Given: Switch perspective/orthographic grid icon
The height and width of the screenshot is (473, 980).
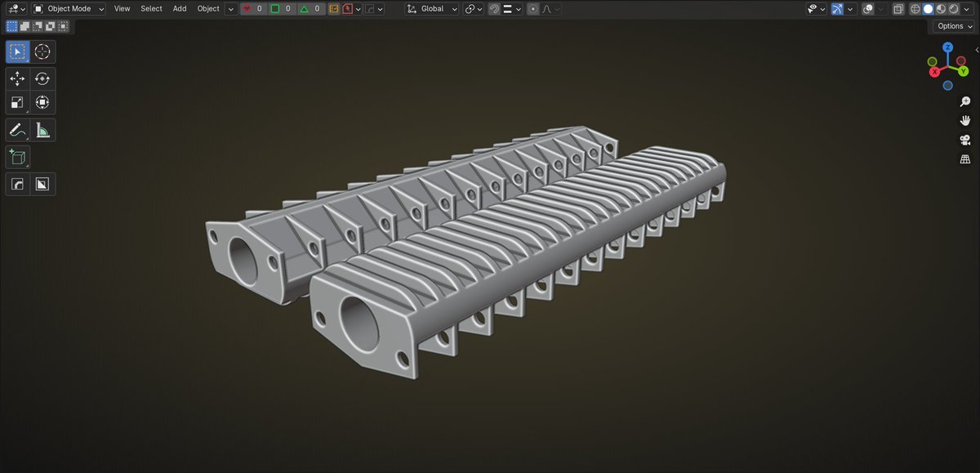Looking at the screenshot, I should [964, 159].
